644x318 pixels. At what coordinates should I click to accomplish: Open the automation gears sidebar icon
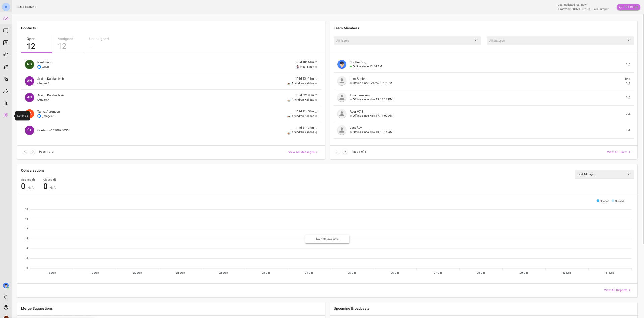coord(6,79)
